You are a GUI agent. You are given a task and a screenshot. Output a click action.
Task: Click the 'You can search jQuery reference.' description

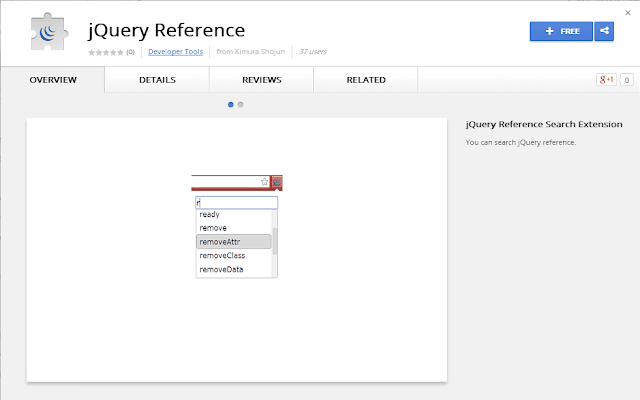(520, 142)
